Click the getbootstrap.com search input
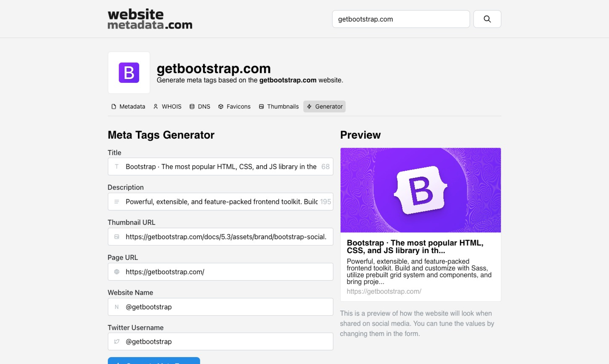This screenshot has height=364, width=609. (401, 19)
